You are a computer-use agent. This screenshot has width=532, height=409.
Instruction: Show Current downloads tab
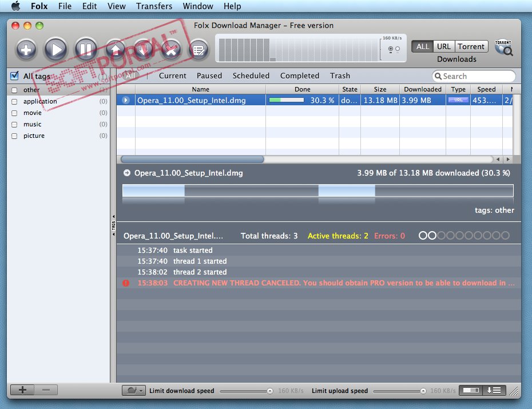point(172,76)
